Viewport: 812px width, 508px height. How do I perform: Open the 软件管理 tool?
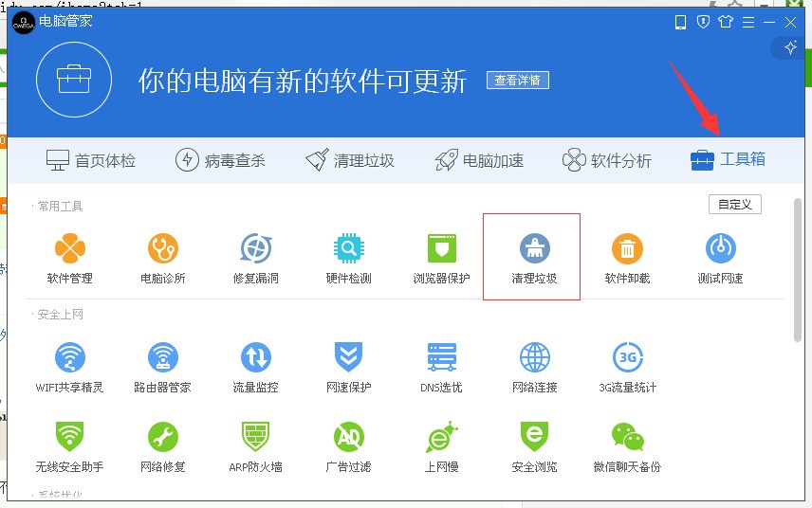tap(70, 259)
